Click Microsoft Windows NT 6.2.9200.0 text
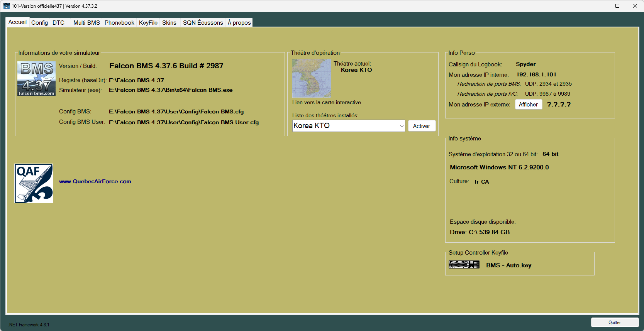Image resolution: width=644 pixels, height=331 pixels. point(499,167)
